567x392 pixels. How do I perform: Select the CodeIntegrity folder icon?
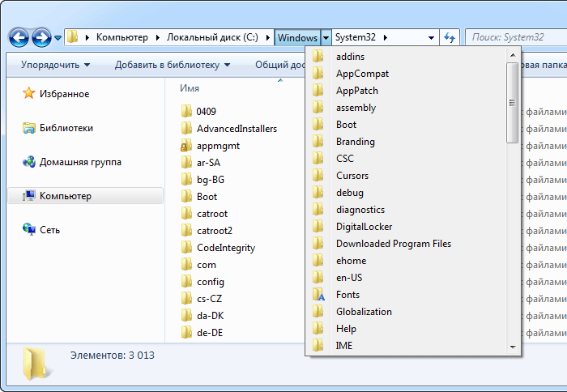click(186, 247)
